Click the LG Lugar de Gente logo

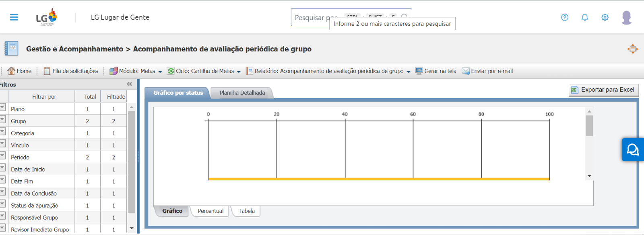point(47,17)
